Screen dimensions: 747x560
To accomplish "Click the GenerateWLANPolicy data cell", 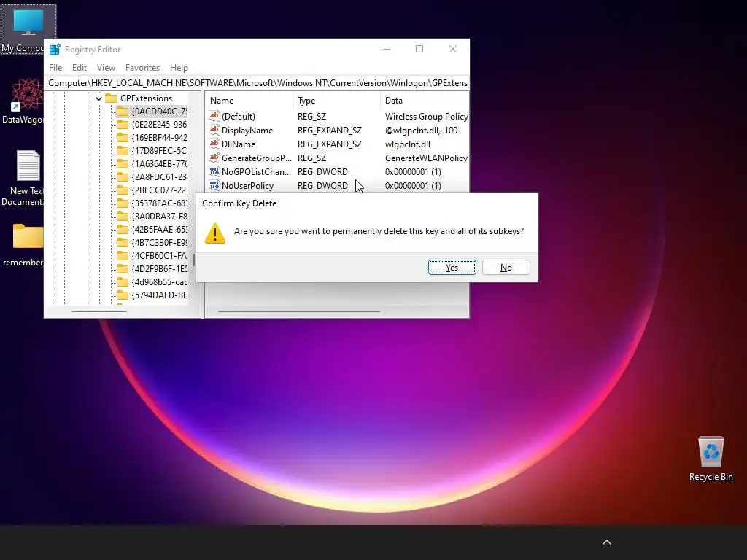I will tap(426, 158).
